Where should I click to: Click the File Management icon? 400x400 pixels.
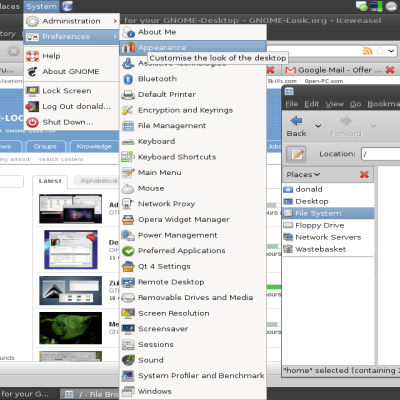click(128, 126)
